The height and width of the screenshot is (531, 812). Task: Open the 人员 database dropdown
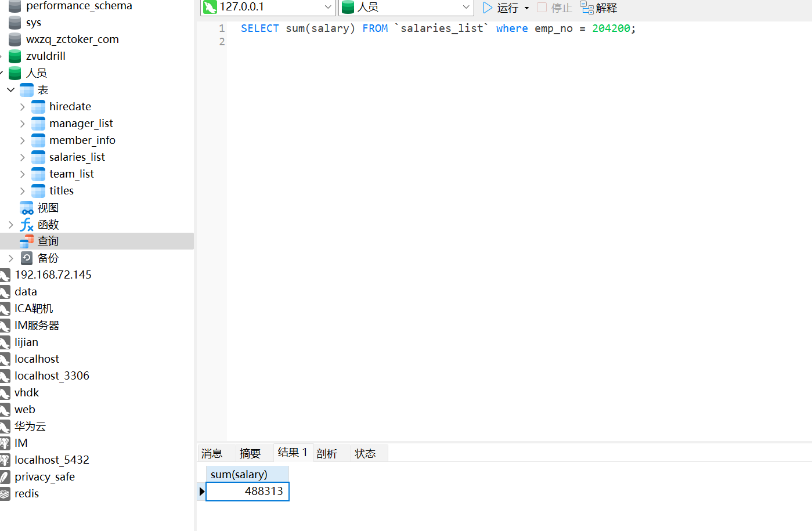pos(466,7)
